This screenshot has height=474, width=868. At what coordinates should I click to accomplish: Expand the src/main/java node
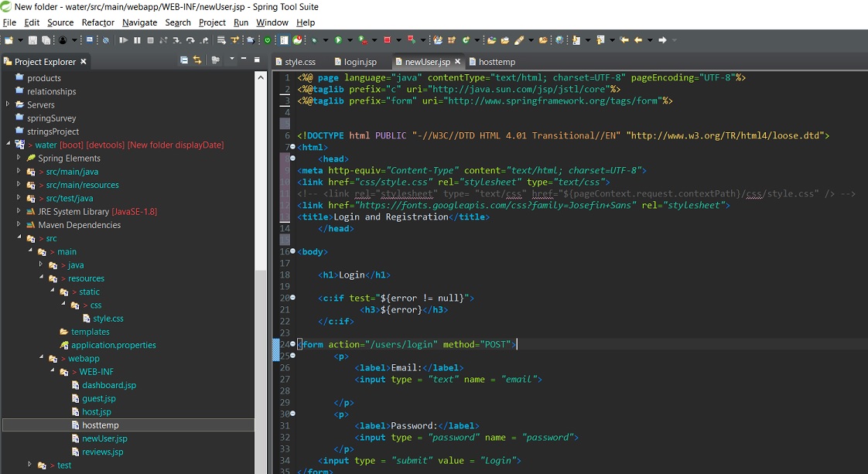(19, 171)
